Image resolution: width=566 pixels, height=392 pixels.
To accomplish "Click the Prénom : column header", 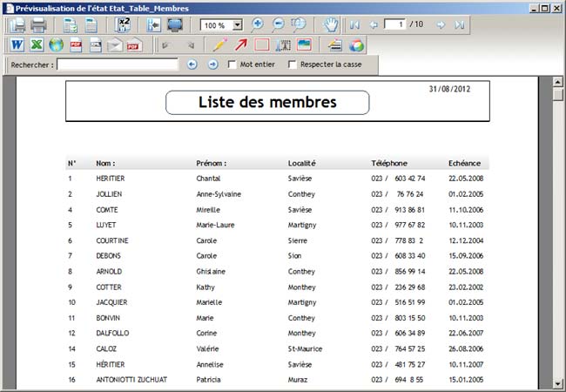I will [212, 163].
